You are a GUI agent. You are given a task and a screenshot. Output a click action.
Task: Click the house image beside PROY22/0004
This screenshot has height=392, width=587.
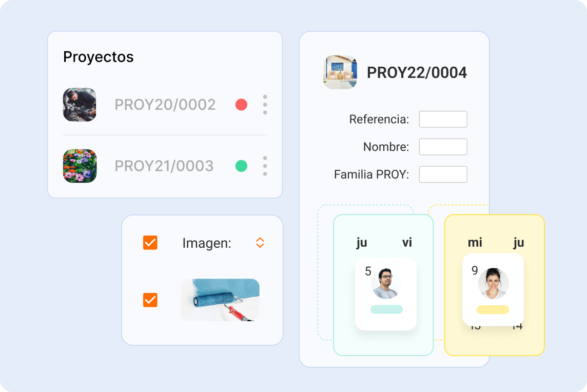(x=340, y=72)
